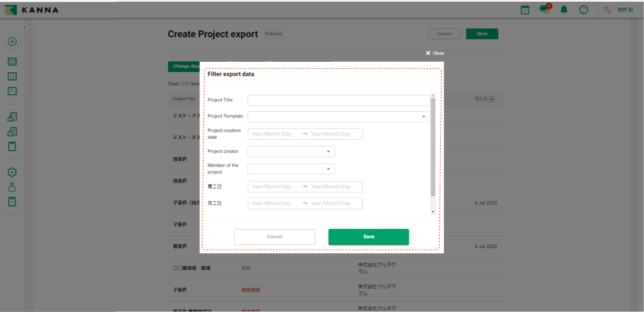The width and height of the screenshot is (644, 312).
Task: Click the help question mark icon
Action: (583, 9)
